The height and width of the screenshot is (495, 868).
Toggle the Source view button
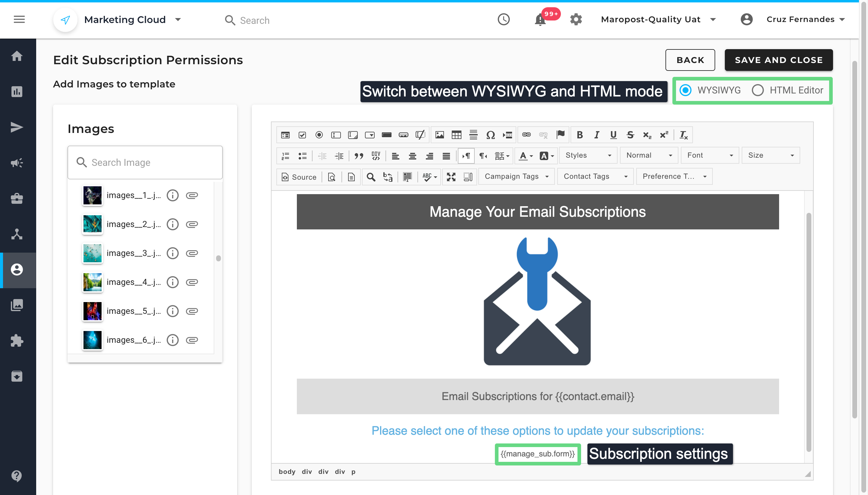point(299,177)
